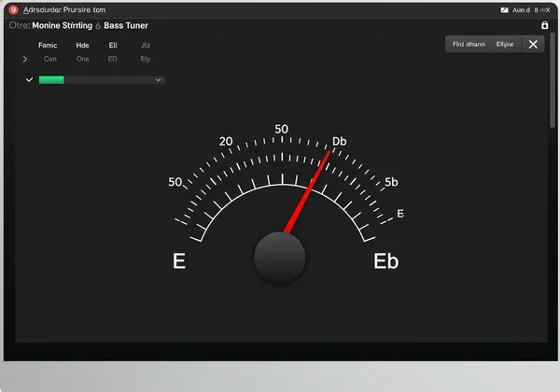The height and width of the screenshot is (392, 560).
Task: Click the '5b' label on the gauge
Action: coord(391,182)
